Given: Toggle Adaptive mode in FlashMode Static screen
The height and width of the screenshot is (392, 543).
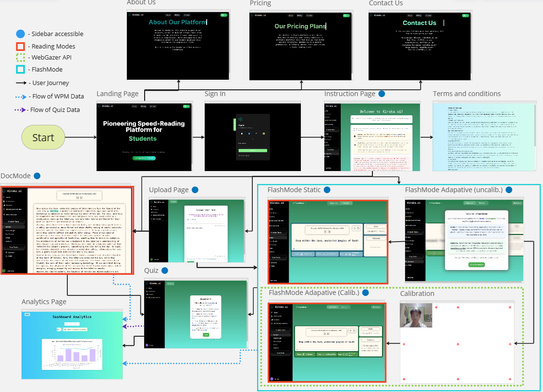Looking at the screenshot, I should (x=334, y=203).
